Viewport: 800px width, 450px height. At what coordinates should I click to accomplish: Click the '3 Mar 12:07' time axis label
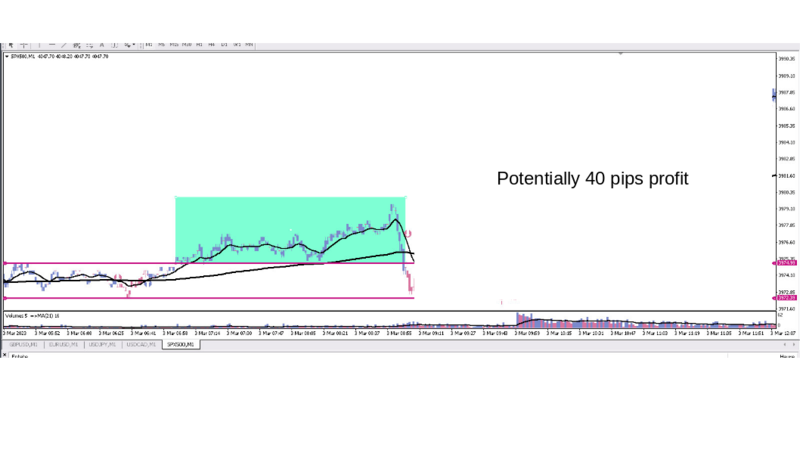(785, 333)
